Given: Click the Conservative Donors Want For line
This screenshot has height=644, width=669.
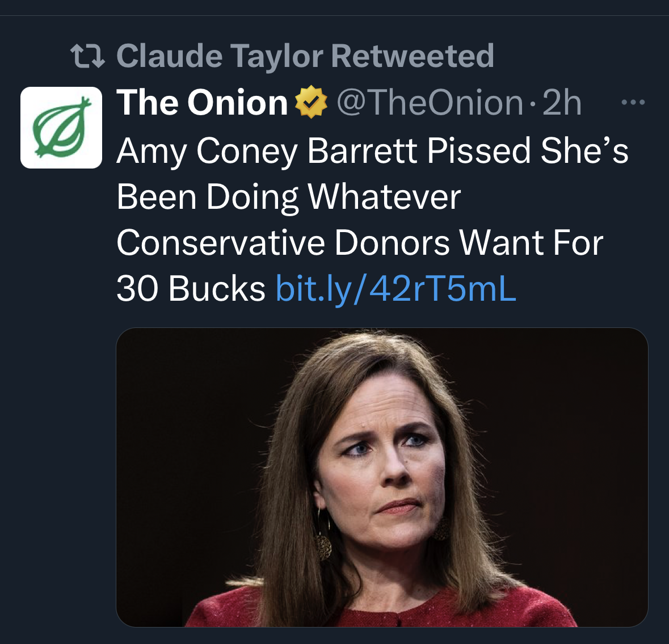Looking at the screenshot, I should pos(359,243).
